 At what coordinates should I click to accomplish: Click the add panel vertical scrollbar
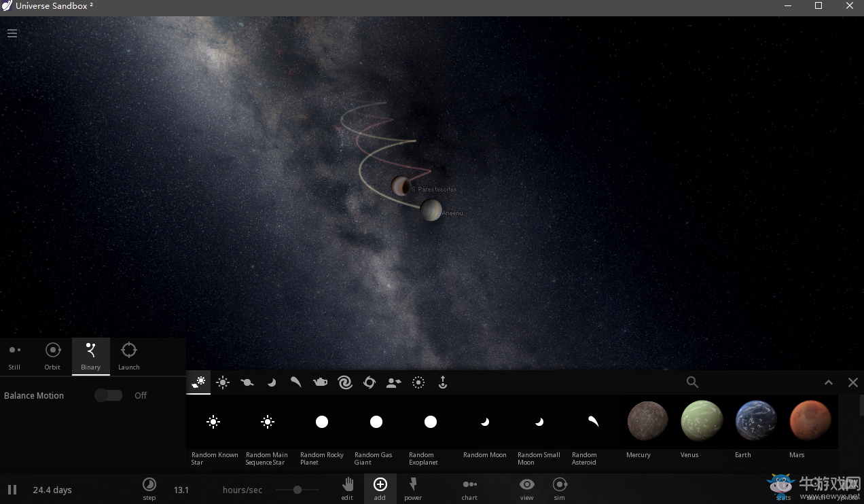[861, 406]
